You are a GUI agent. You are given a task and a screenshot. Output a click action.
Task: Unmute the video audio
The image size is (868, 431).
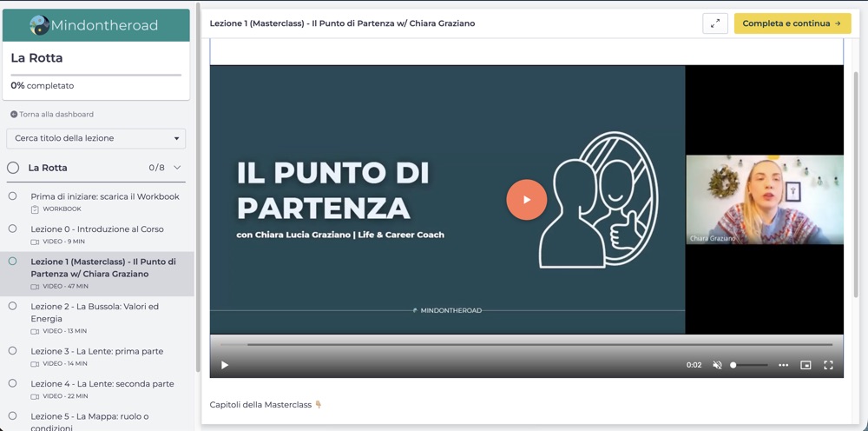[x=717, y=365]
